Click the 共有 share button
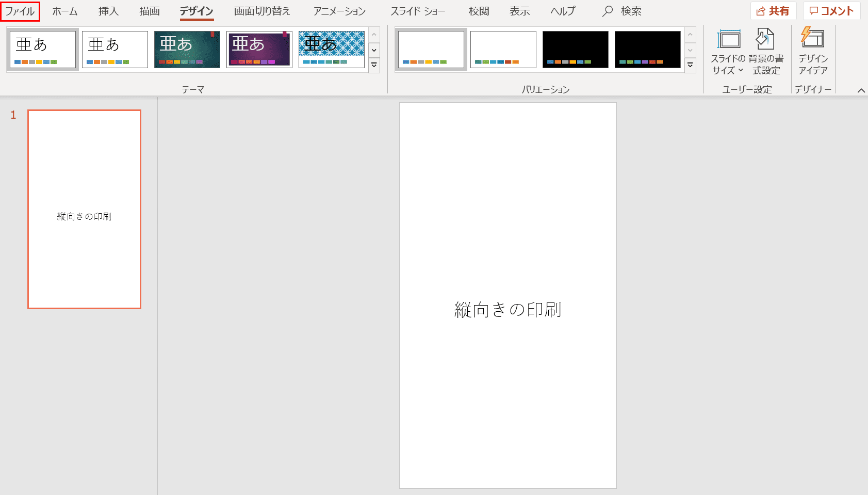The image size is (868, 495). pos(773,11)
